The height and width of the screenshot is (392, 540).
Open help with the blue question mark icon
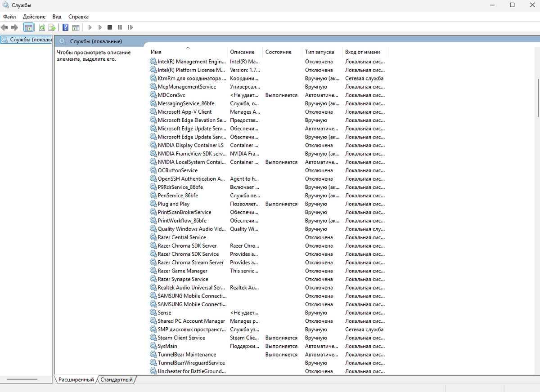click(x=66, y=27)
